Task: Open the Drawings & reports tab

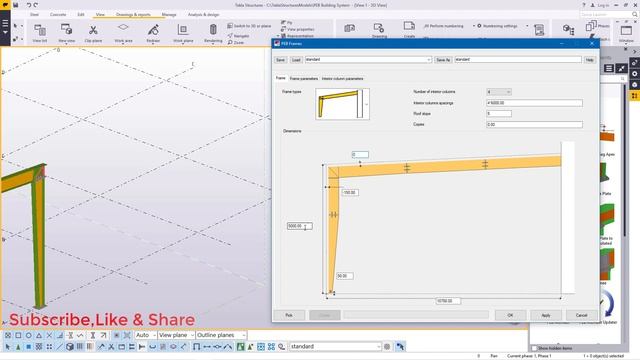Action: (x=133, y=14)
